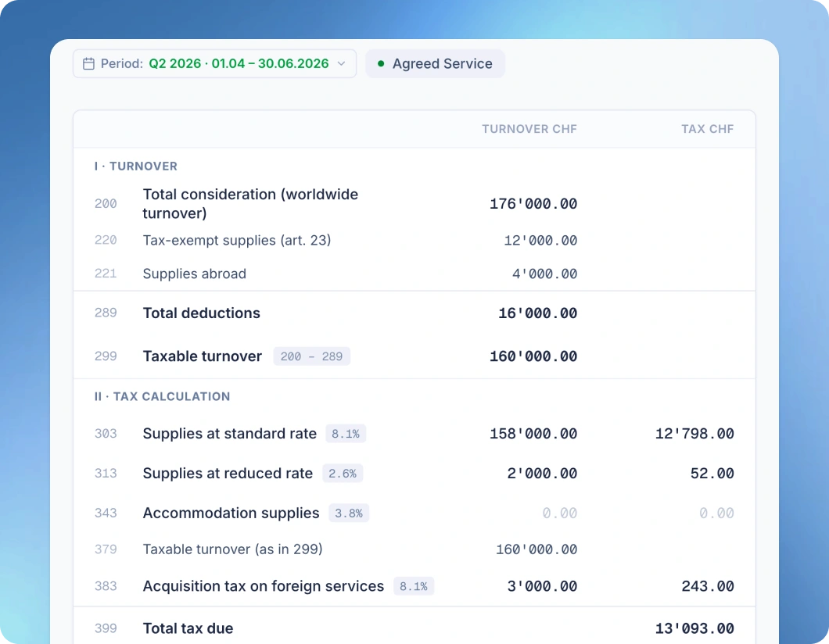Select Acquisition tax on foreign services row
The height and width of the screenshot is (644, 829).
click(414, 586)
